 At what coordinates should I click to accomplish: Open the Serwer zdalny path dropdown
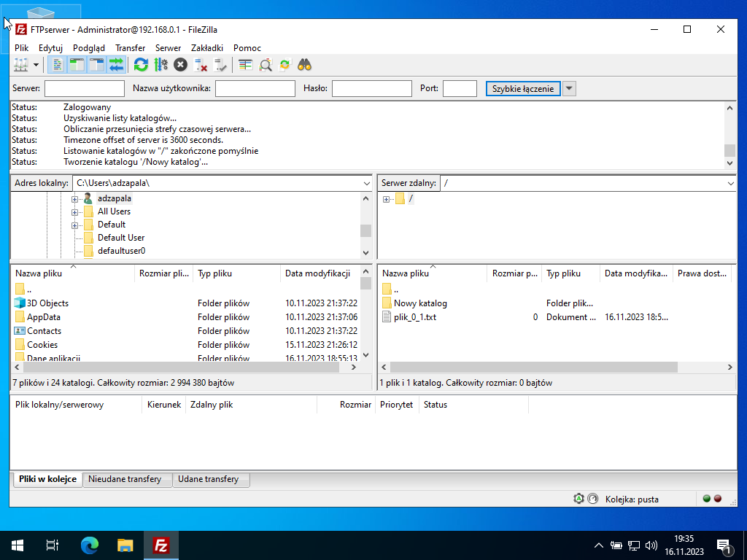(x=731, y=183)
